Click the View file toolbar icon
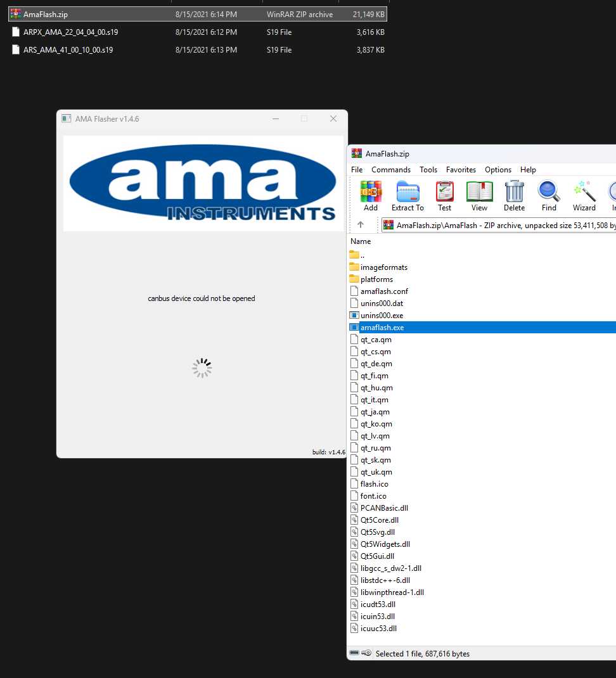This screenshot has width=616, height=678. 479,191
